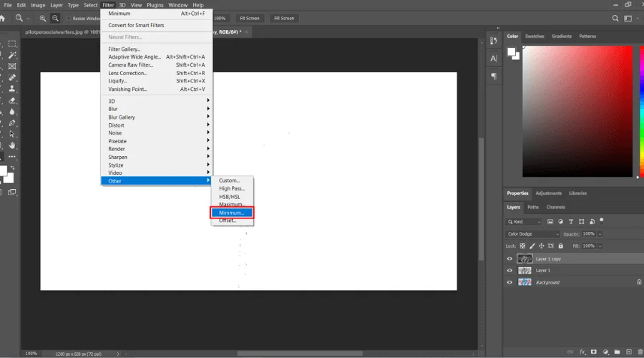Expand the Distort submenu
Image resolution: width=644 pixels, height=358 pixels.
tap(156, 125)
